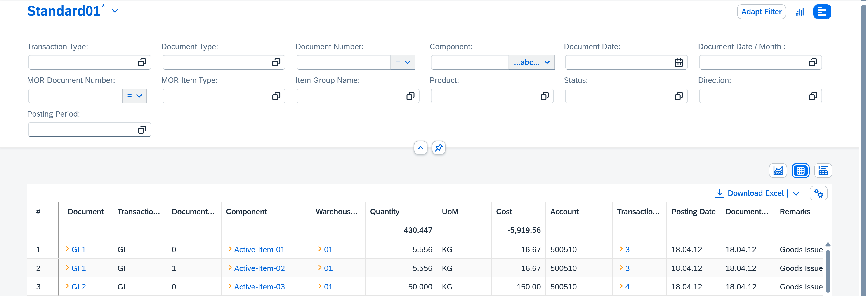Viewport: 868px width, 296px height.
Task: Open Active-Item-02 component link
Action: (x=259, y=268)
